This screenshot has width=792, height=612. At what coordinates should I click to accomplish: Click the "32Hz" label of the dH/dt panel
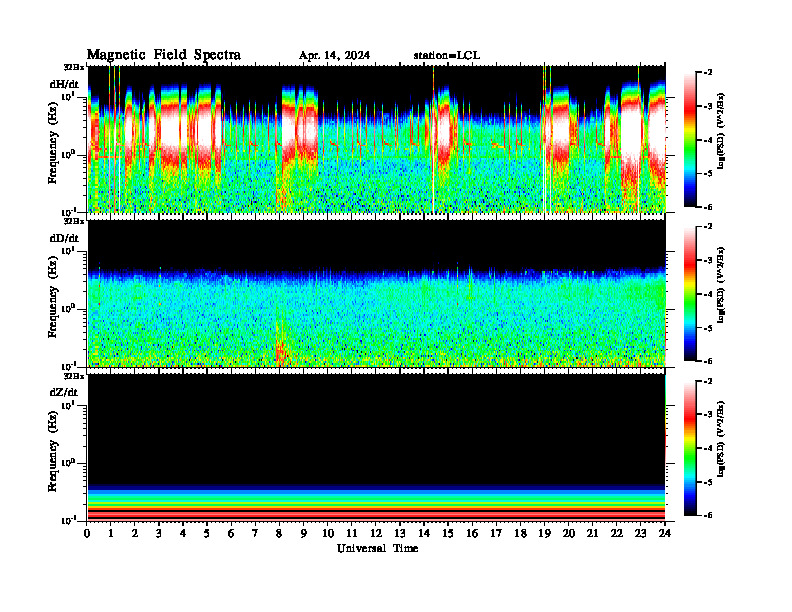[x=74, y=67]
